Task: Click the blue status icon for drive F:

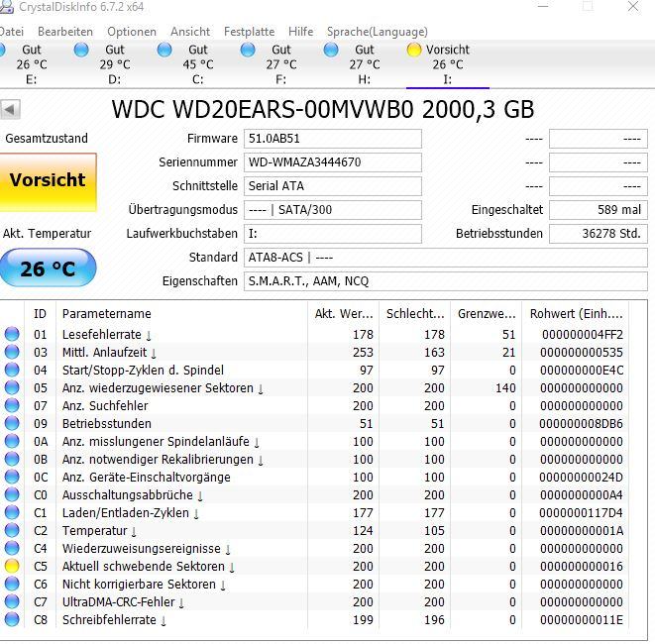Action: tap(248, 50)
